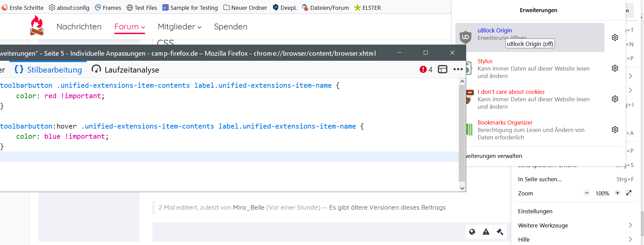Image resolution: width=644 pixels, height=245 pixels.
Task: Switch to the Laufzeitanalyse tab
Action: (125, 70)
